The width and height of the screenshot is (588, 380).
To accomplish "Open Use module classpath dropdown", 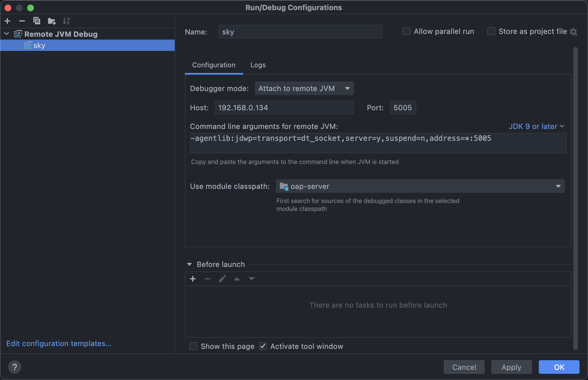I will [x=420, y=186].
